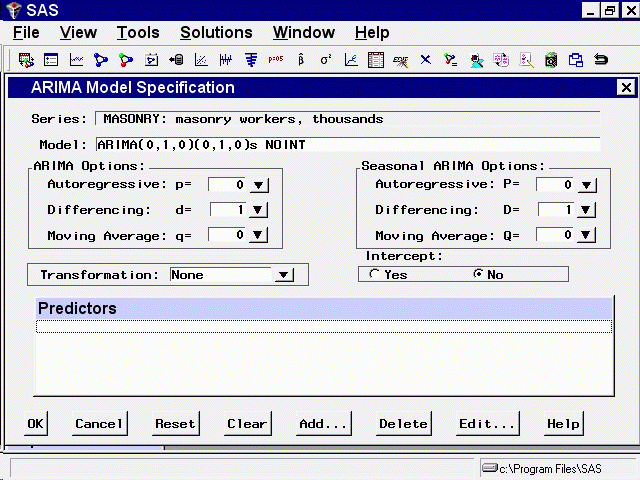Click the stacked horizontal bars icon
This screenshot has width=640, height=480.
point(251,60)
